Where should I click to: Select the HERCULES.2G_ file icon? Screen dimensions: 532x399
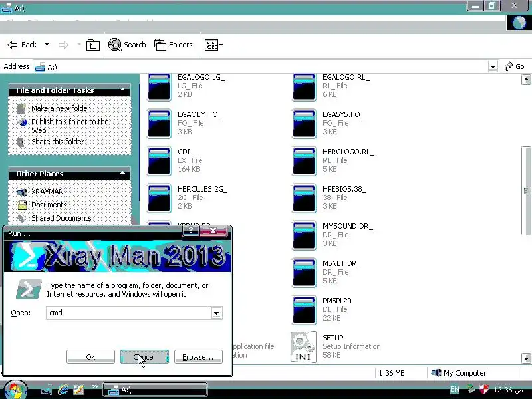(x=159, y=198)
